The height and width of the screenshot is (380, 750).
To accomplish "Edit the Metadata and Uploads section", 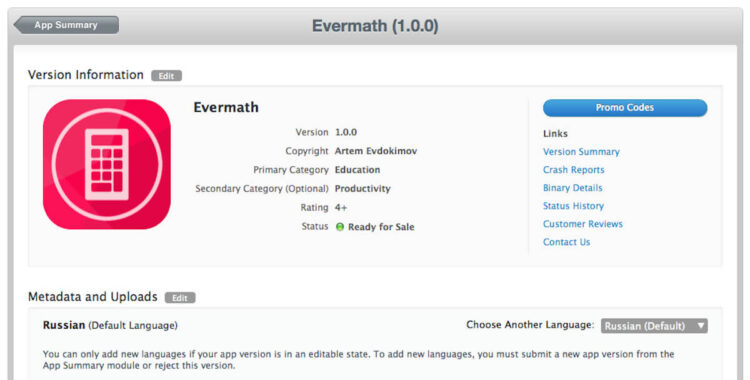I will click(x=180, y=298).
